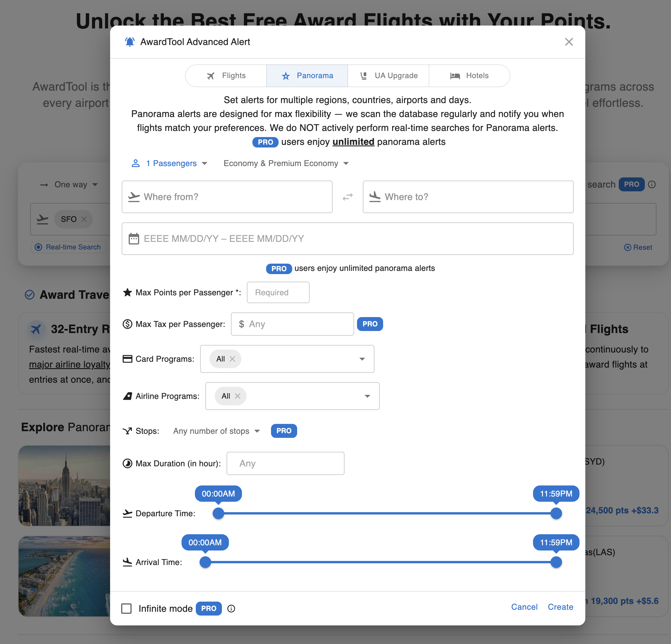Open the UA Upgrade tab
Viewport: 671px width, 644px height.
coord(388,75)
